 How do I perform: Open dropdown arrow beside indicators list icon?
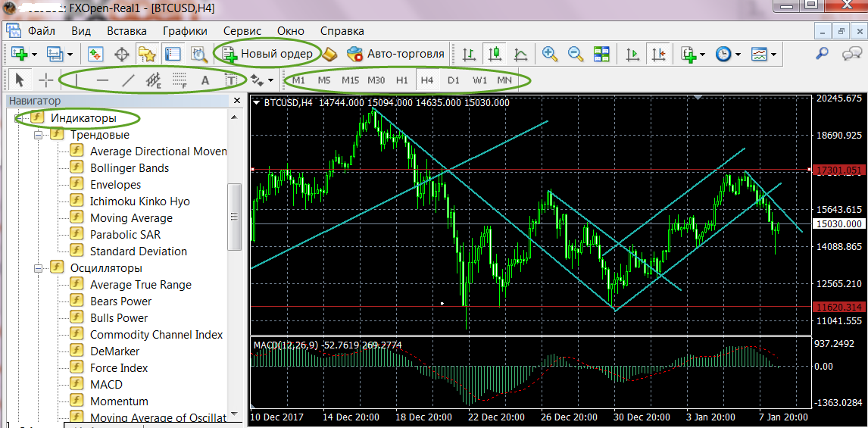point(703,55)
